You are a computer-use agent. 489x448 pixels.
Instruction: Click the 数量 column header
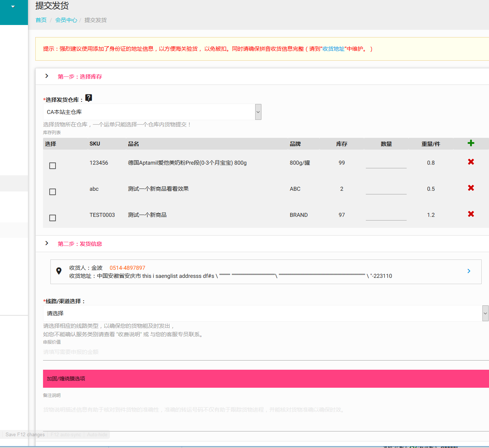click(386, 144)
